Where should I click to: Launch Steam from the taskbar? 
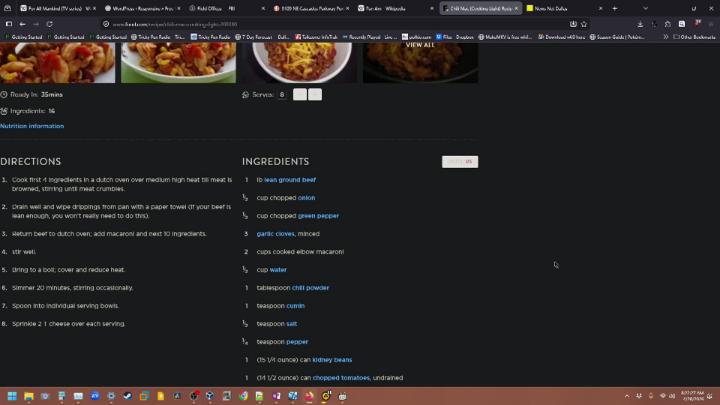pyautogui.click(x=128, y=396)
